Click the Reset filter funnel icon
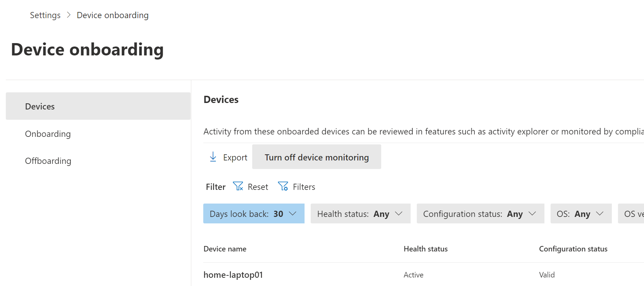This screenshot has width=644, height=286. click(x=238, y=186)
